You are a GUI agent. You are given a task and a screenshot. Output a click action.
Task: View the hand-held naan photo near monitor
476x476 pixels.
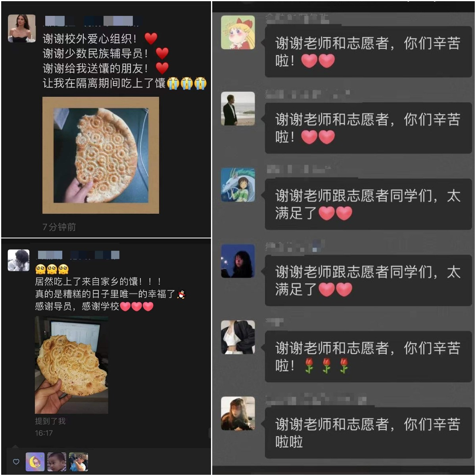pos(71,365)
